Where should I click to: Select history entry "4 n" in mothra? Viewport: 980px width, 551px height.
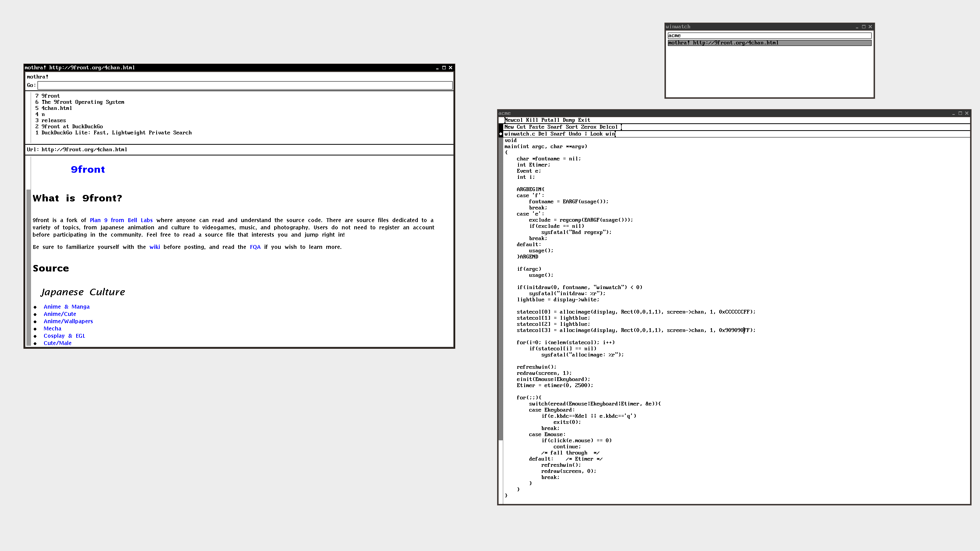coord(40,114)
